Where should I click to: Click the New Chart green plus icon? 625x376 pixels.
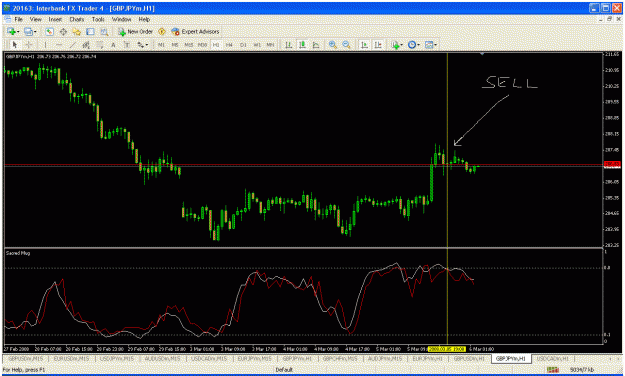click(x=11, y=31)
